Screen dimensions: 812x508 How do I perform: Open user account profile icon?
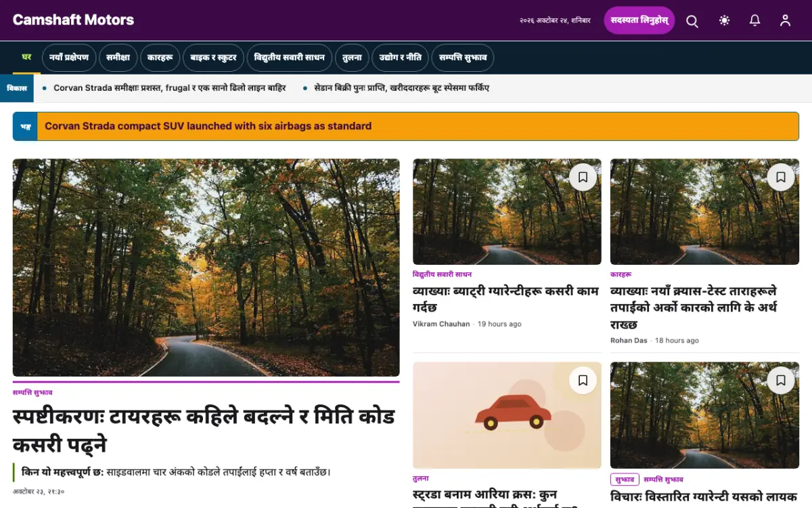(786, 21)
